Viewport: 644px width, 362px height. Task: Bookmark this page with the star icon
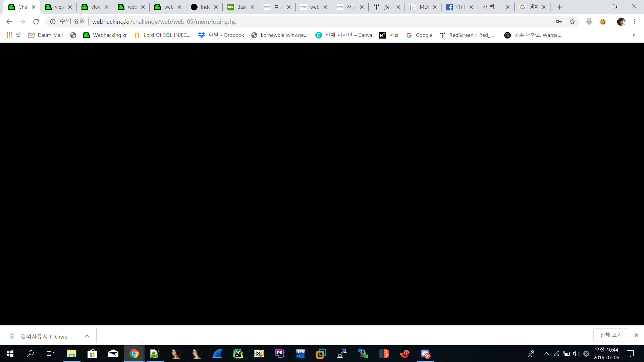572,22
